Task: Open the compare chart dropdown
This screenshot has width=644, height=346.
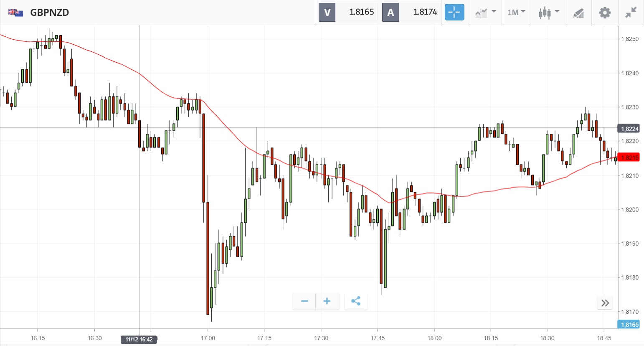Action: (485, 13)
